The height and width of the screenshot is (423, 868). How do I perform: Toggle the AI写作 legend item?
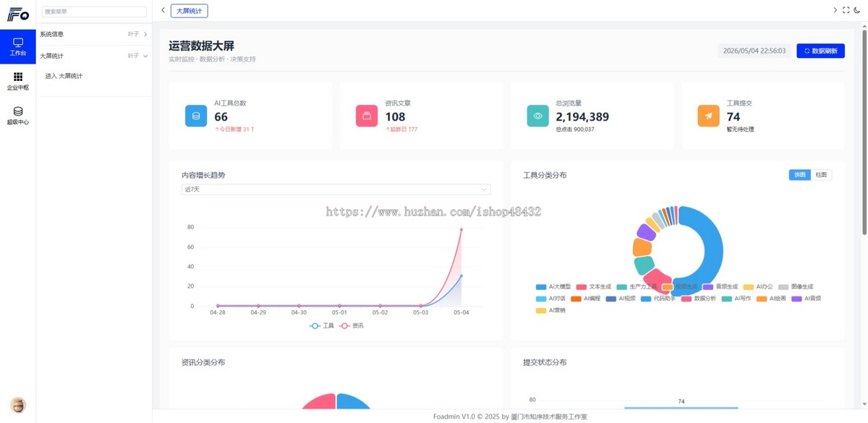point(737,299)
